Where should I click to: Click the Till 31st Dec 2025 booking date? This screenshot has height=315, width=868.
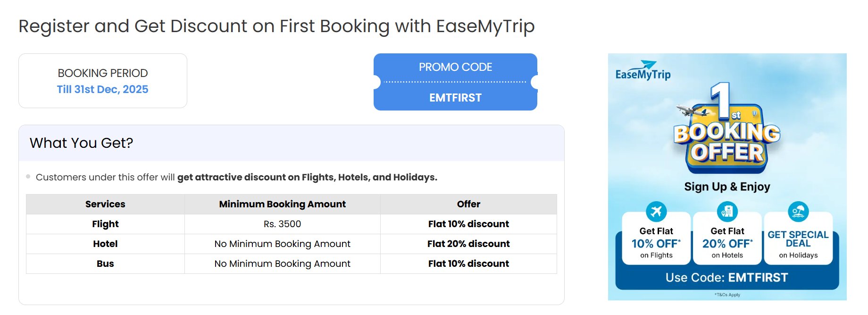(x=102, y=89)
